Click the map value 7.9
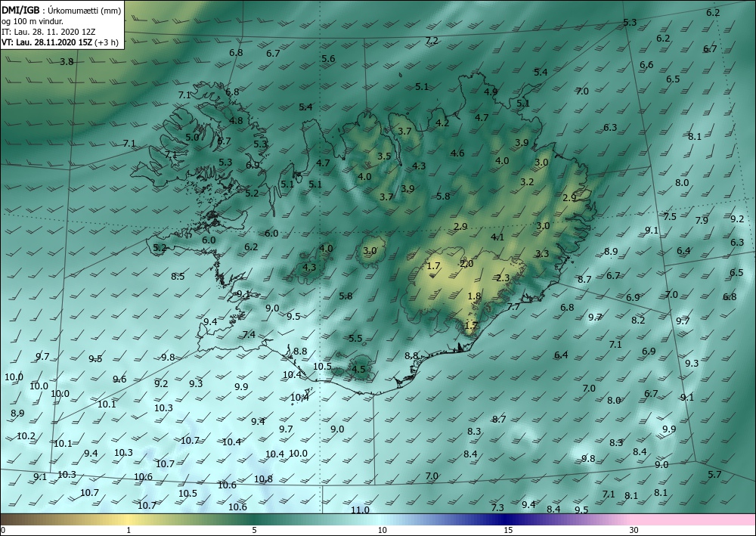The height and width of the screenshot is (536, 756). 702,221
